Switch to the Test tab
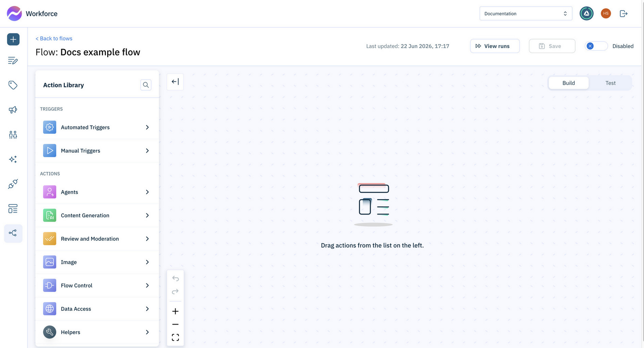Screen dimensions: 644x348 (610, 83)
